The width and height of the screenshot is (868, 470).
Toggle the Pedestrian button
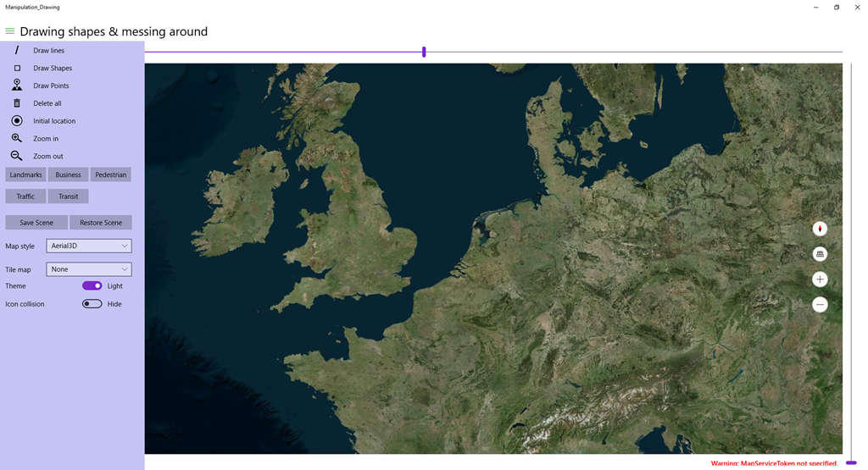point(111,174)
